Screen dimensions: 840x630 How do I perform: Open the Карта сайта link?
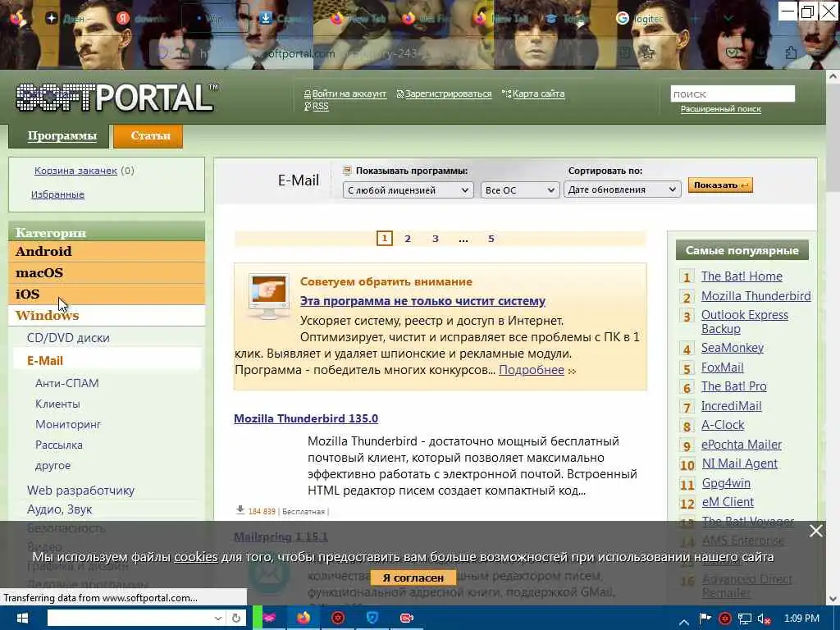538,94
